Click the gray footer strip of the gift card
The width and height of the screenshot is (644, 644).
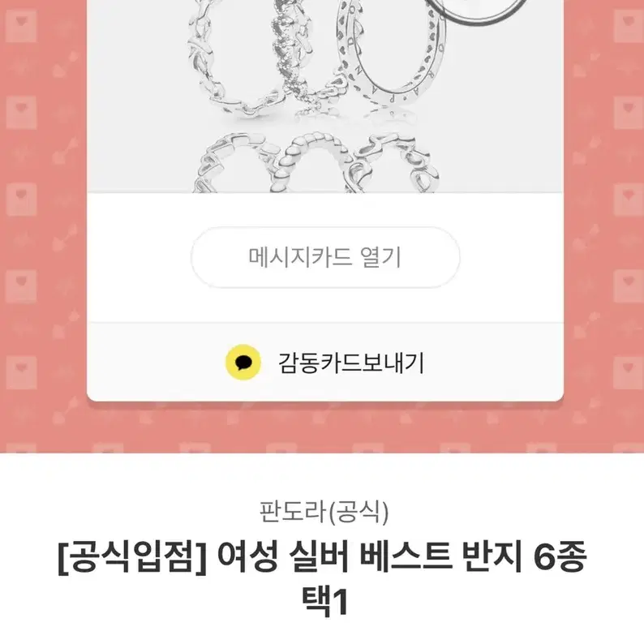point(325,363)
